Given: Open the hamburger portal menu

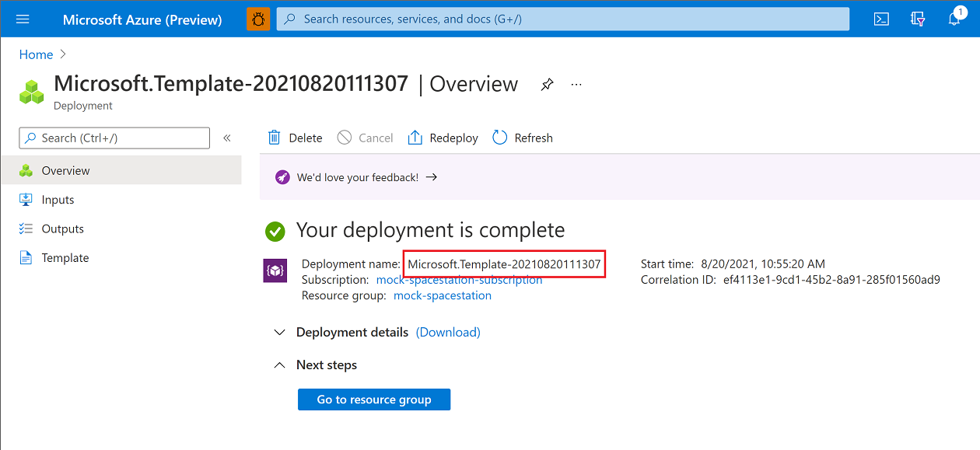Looking at the screenshot, I should pyautogui.click(x=23, y=19).
